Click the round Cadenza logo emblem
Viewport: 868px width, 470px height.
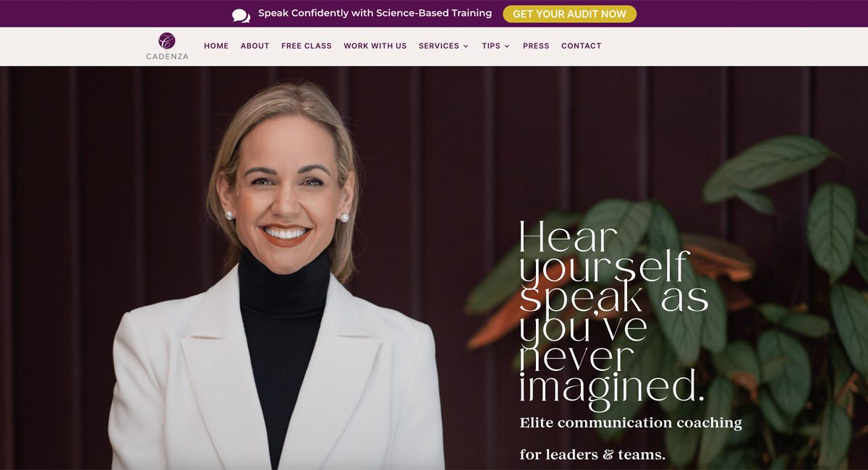[167, 41]
